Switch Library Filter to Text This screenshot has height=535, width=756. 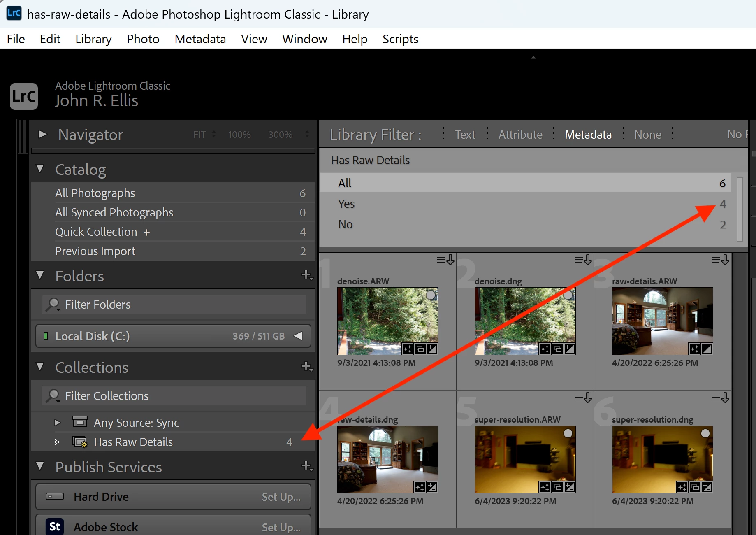pyautogui.click(x=465, y=135)
